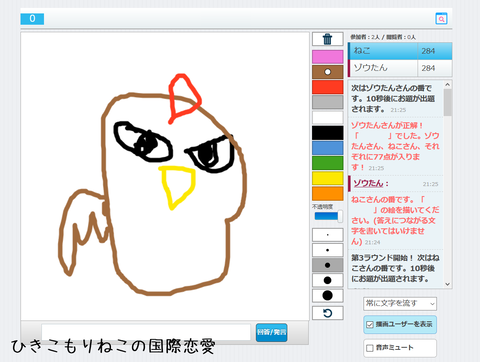
Task: Click the chat scrollbar thumb
Action: pyautogui.click(x=447, y=102)
